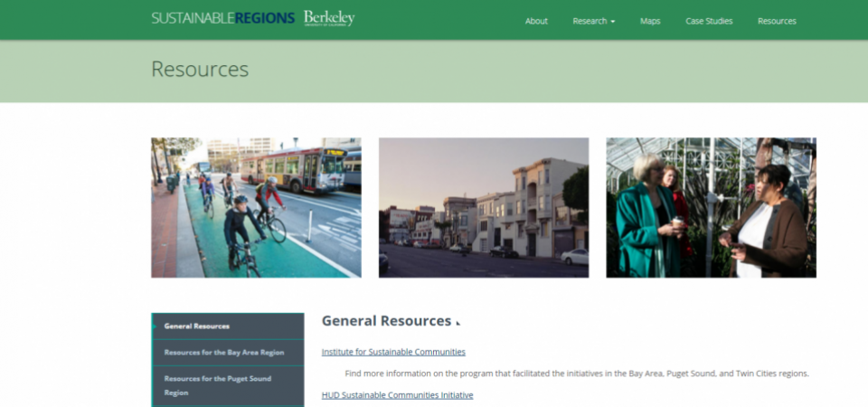Go to the Maps page
The height and width of the screenshot is (407, 868).
pos(650,21)
